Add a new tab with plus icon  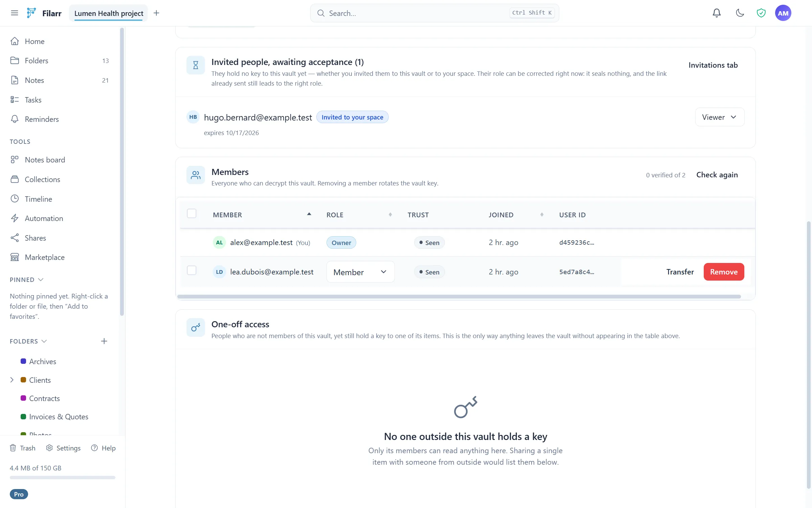pos(156,13)
